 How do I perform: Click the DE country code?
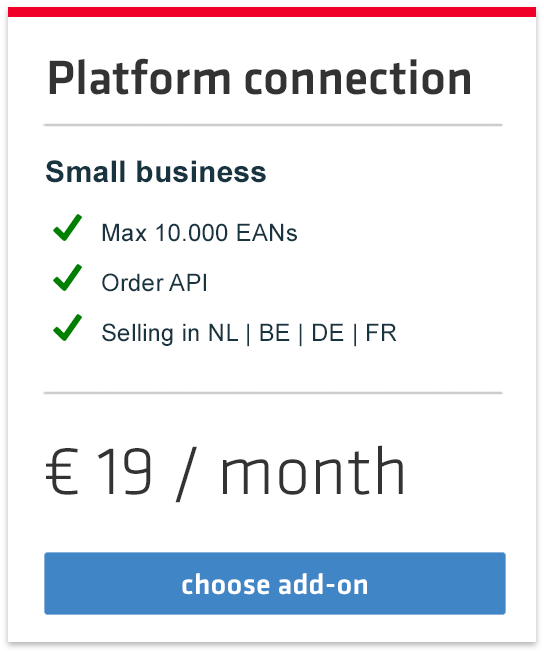328,333
